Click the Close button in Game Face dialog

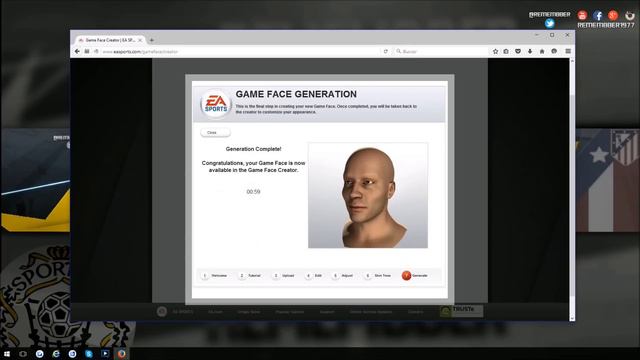coord(215,133)
